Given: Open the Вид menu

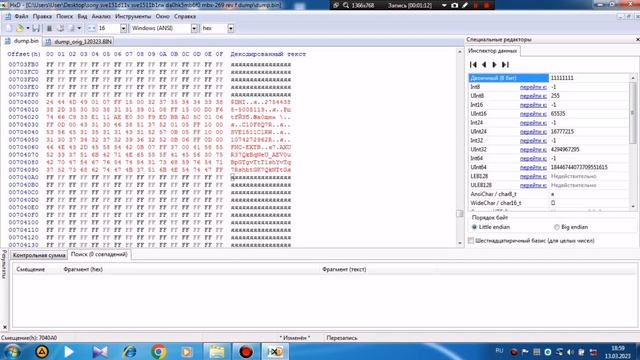Looking at the screenshot, I should (x=82, y=16).
